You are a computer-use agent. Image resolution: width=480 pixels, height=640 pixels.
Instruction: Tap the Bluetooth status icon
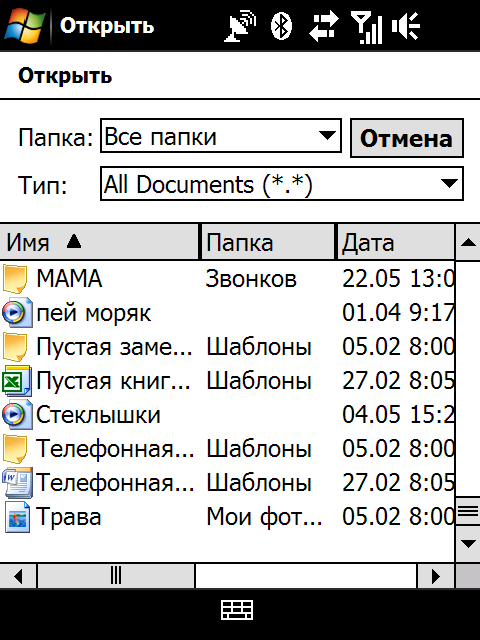[x=282, y=26]
